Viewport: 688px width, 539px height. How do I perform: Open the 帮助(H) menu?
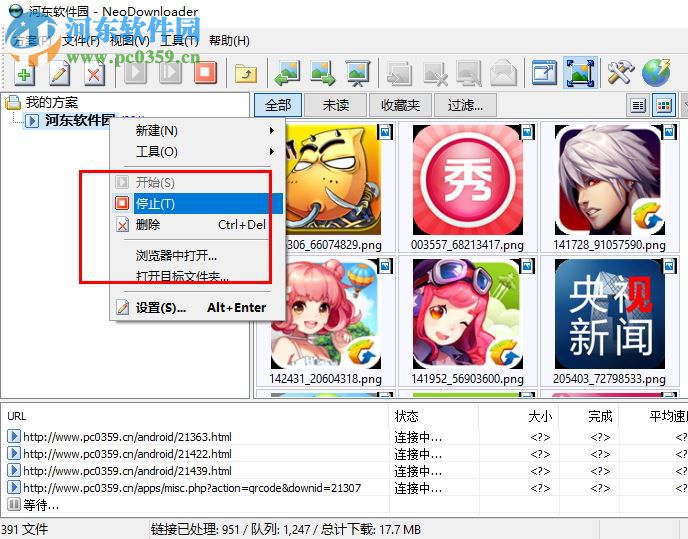(x=229, y=41)
